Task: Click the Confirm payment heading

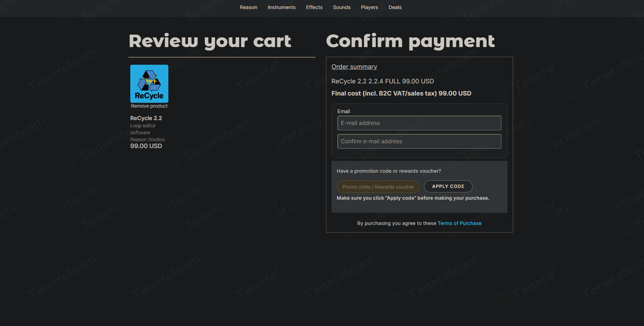Action: tap(410, 42)
